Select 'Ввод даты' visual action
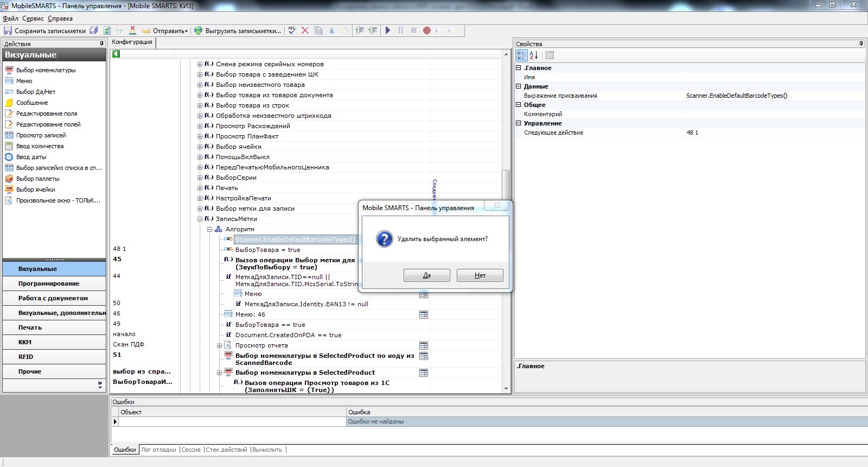The width and height of the screenshot is (868, 467). coord(31,157)
